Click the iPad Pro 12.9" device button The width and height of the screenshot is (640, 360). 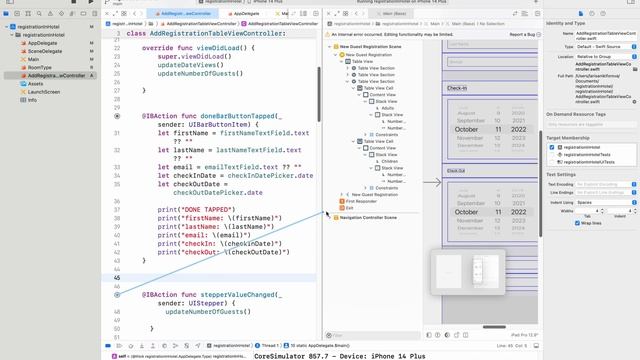point(524,335)
